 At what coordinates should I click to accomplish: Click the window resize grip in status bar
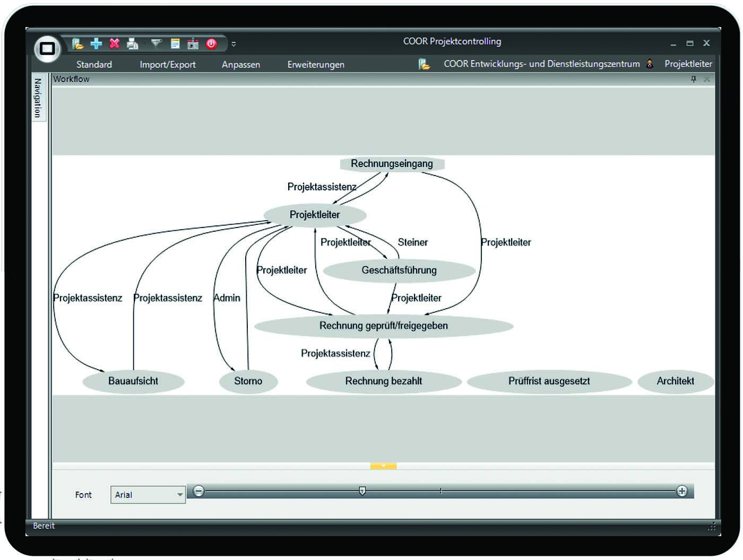pyautogui.click(x=711, y=526)
